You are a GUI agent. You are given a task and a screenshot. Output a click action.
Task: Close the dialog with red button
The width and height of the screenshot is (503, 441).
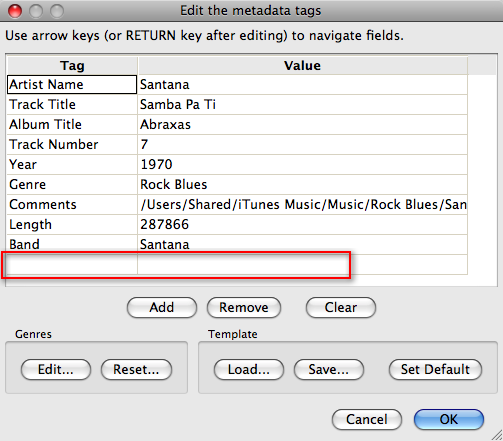click(15, 11)
